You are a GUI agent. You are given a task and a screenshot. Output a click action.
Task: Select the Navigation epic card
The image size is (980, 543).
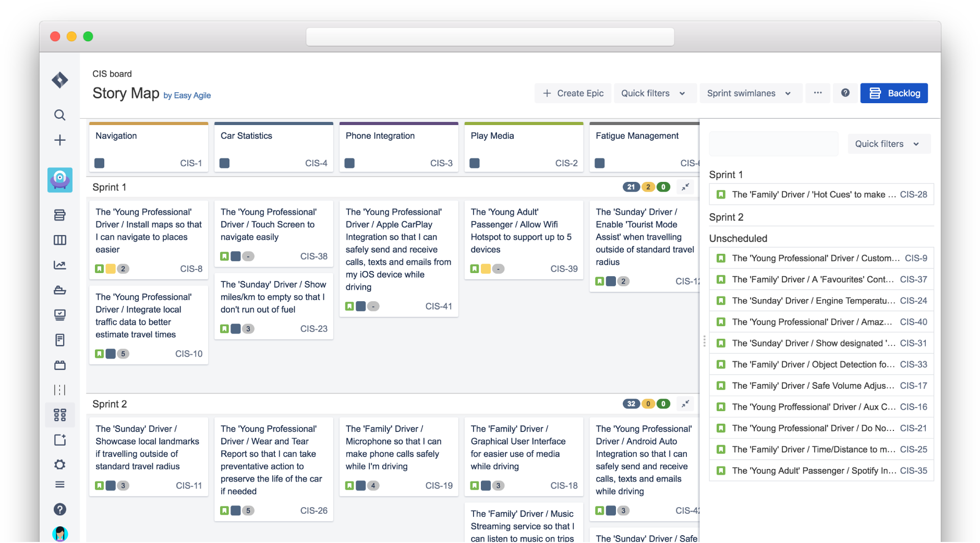[x=149, y=147]
